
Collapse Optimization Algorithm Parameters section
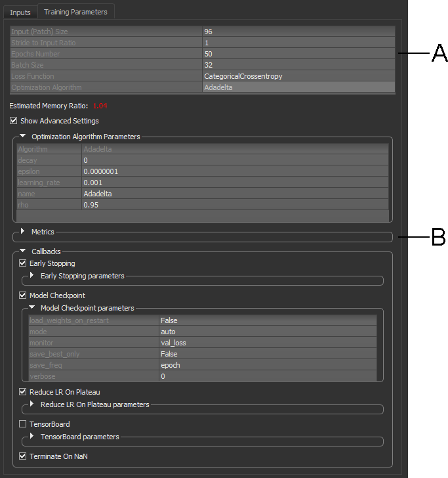click(23, 137)
